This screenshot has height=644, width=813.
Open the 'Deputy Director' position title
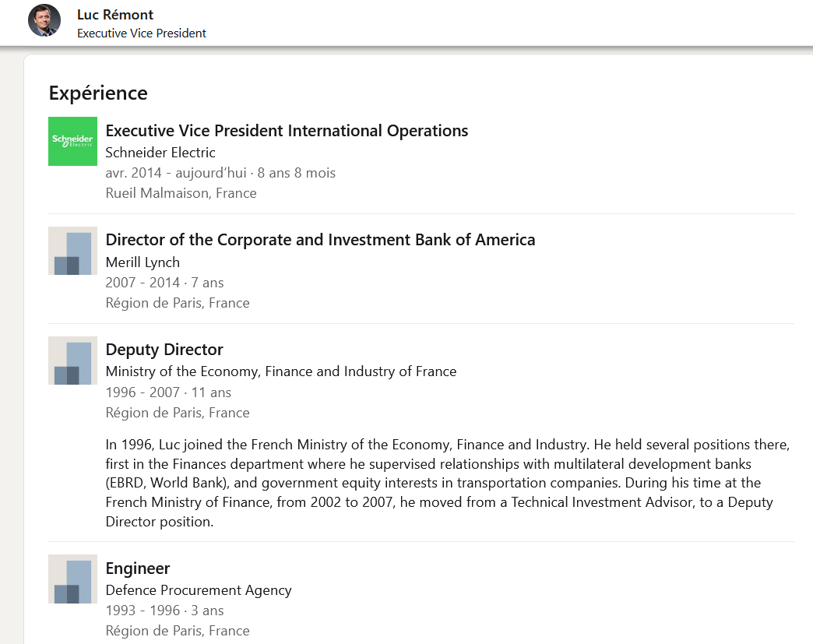pyautogui.click(x=164, y=350)
